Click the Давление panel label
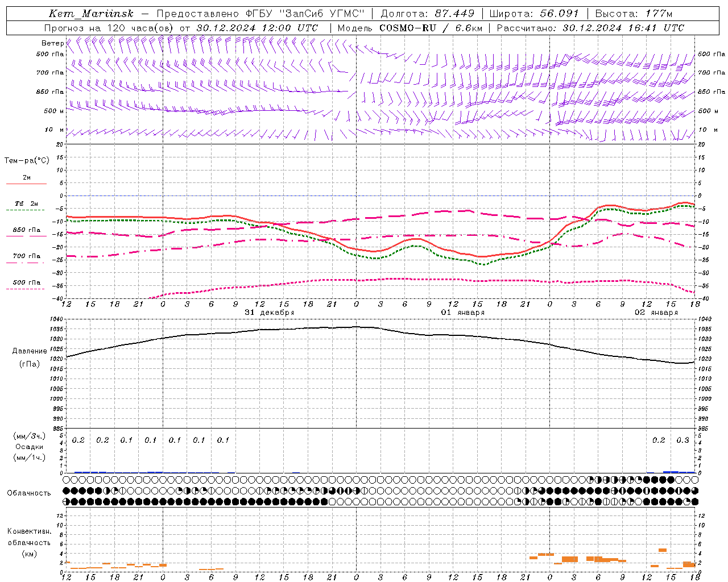 [x=30, y=351]
